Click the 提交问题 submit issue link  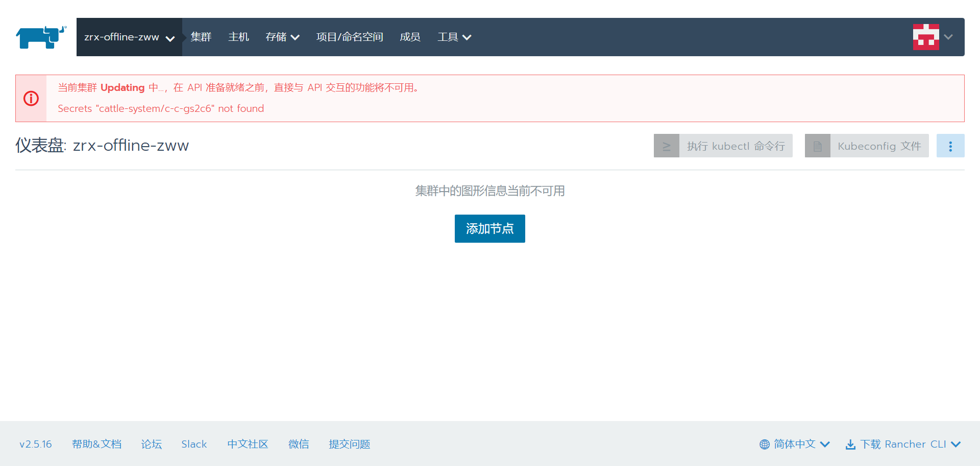(x=349, y=445)
